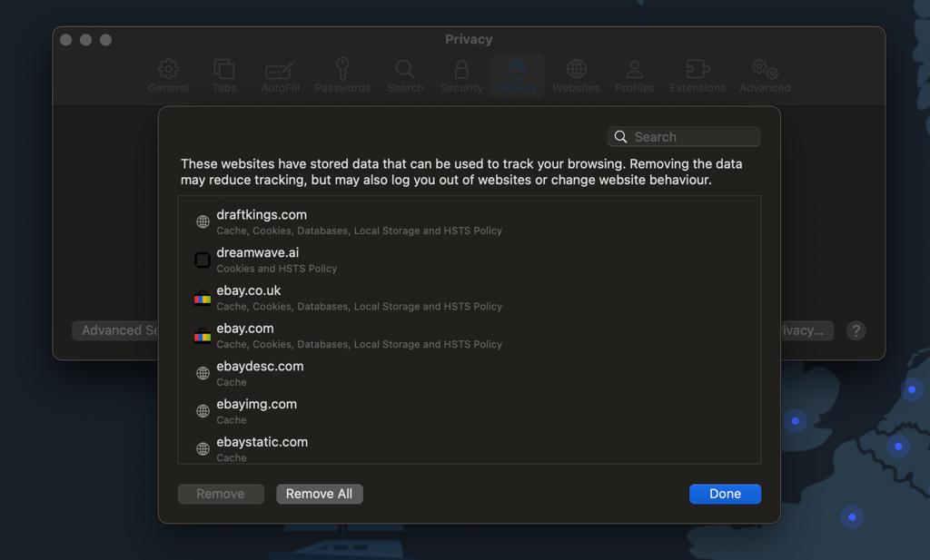
Task: Select the ebayimg.com entry
Action: [x=470, y=411]
